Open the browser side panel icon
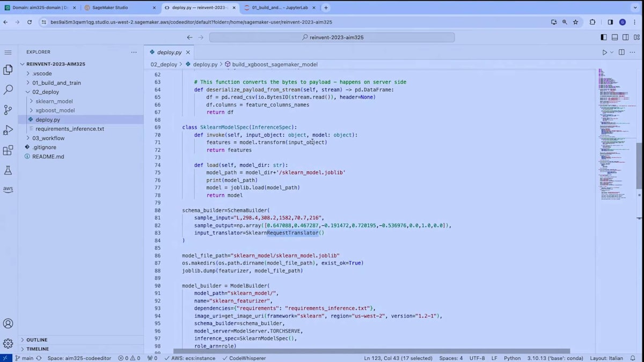 click(610, 22)
